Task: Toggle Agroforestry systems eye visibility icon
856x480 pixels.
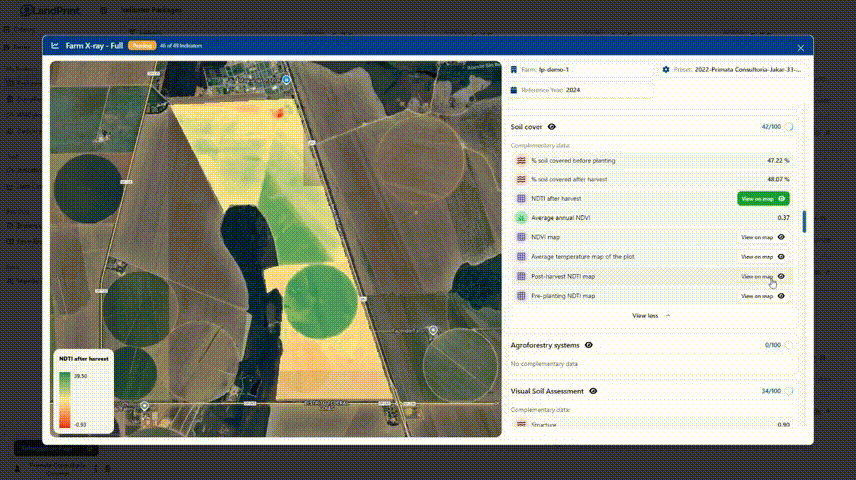Action: (x=589, y=345)
